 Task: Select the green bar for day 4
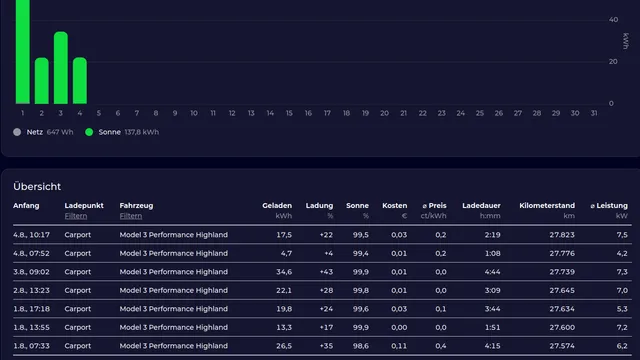[80, 81]
